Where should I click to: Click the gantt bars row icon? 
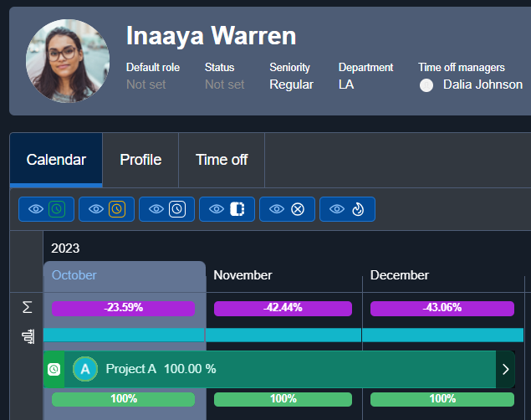27,336
